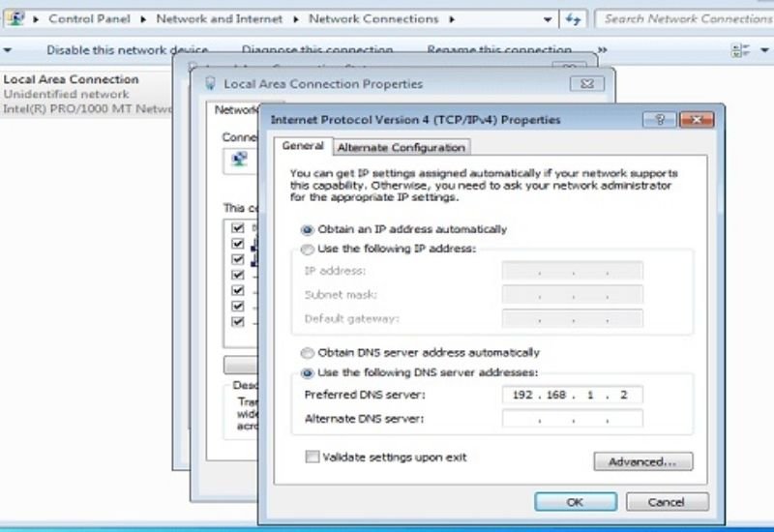This screenshot has width=774, height=532.
Task: Click the Search Network Connections box
Action: point(685,19)
